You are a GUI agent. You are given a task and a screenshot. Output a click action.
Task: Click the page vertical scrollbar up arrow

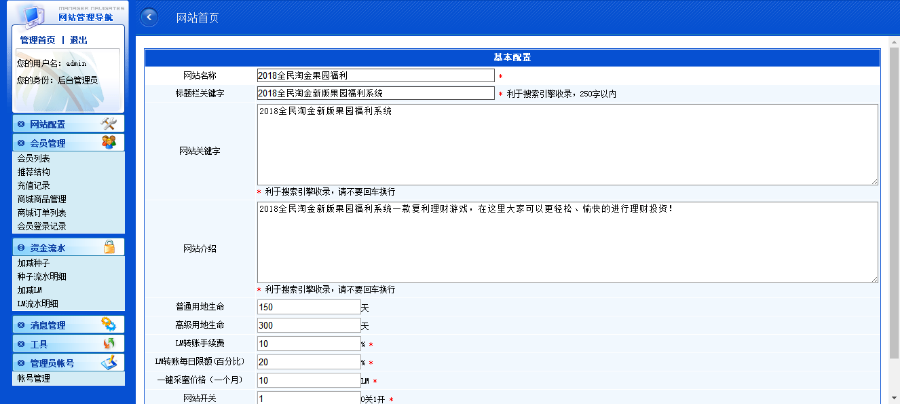tap(894, 42)
